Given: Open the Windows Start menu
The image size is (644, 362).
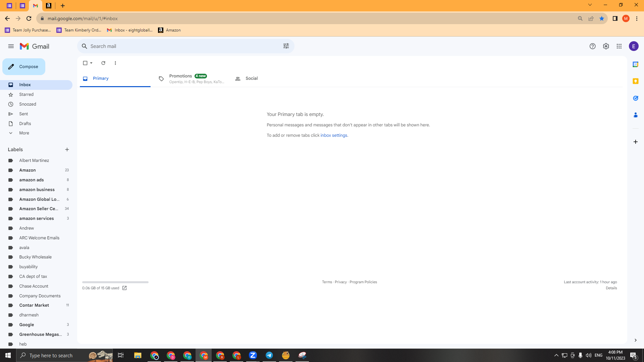Looking at the screenshot, I should pyautogui.click(x=8, y=355).
